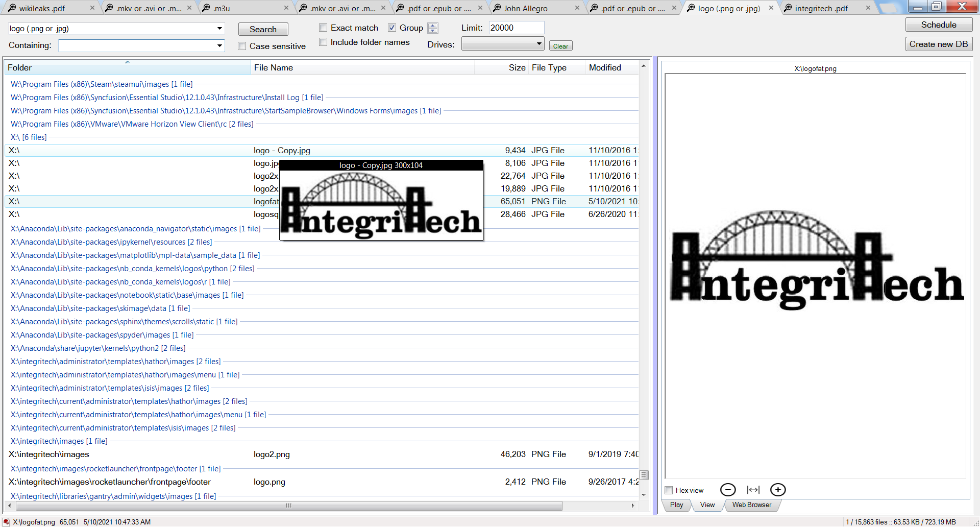
Task: Click the anaconda_navigator\static\images group header
Action: click(135, 229)
